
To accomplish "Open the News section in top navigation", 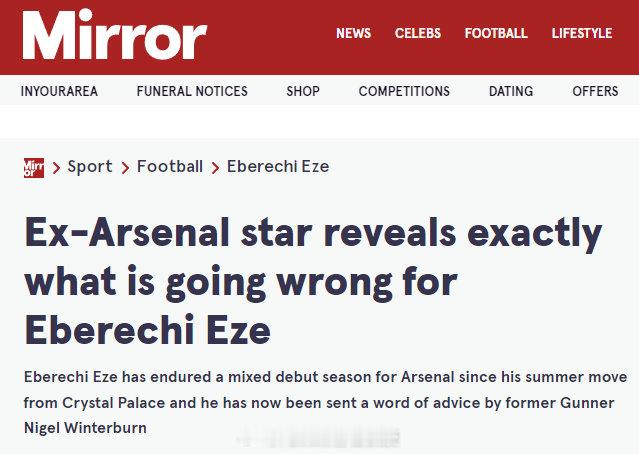I will tap(353, 33).
